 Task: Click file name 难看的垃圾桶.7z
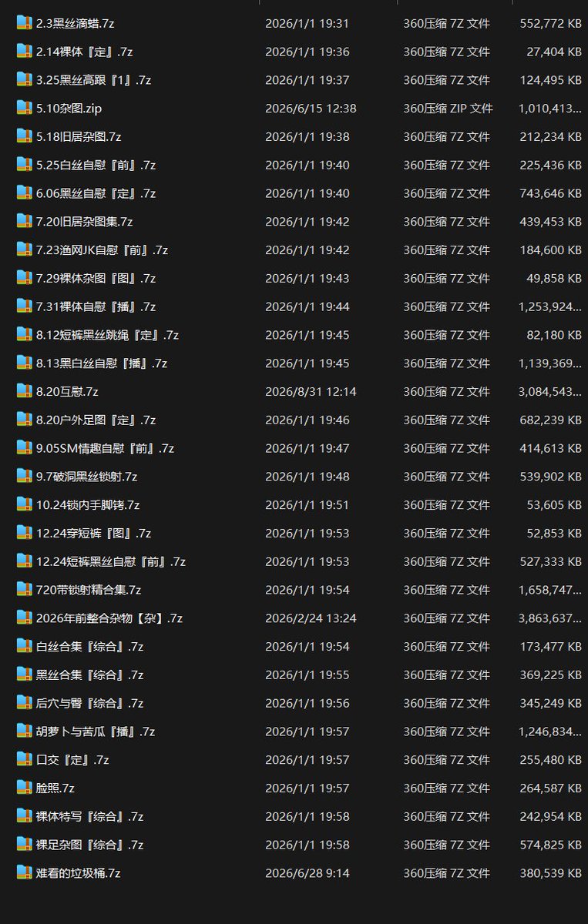click(79, 873)
